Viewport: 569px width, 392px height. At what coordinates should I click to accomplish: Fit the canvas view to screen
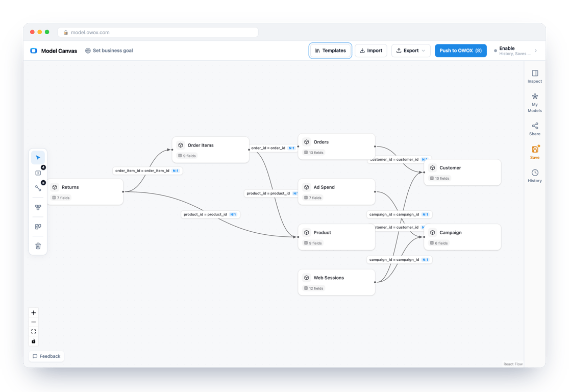point(33,331)
